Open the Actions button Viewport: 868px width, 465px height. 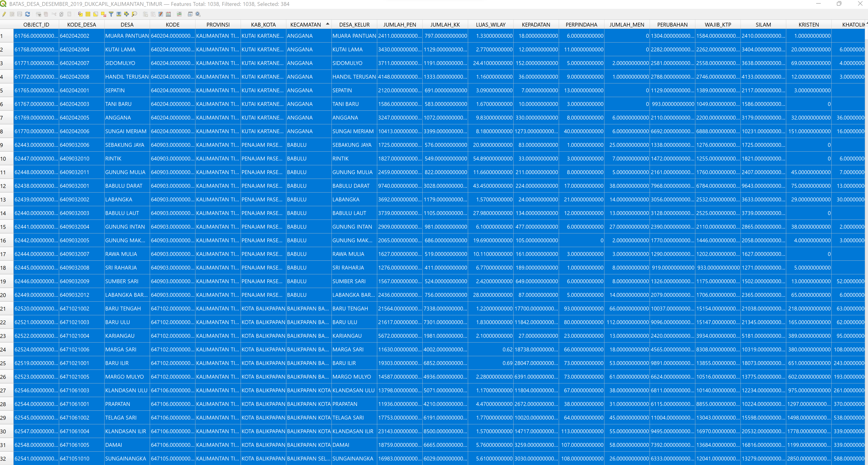pyautogui.click(x=198, y=14)
